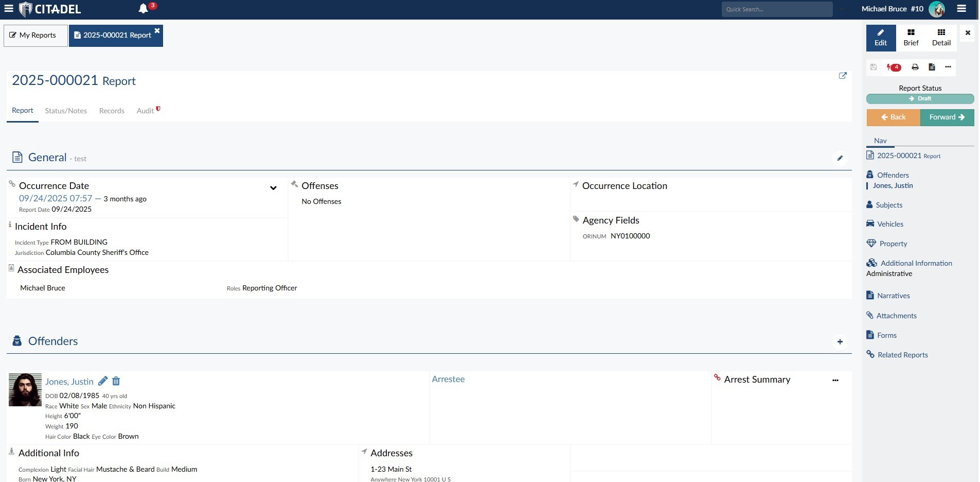
Task: Open the notifications bell with 3 alerts
Action: (143, 8)
